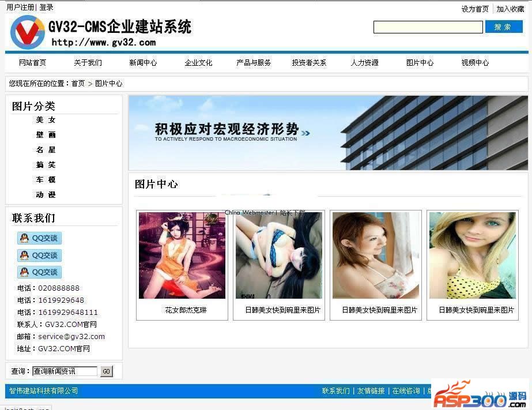532x410 pixels.
Task: Open the thumbnail of the blonde woman
Action: coord(472,255)
